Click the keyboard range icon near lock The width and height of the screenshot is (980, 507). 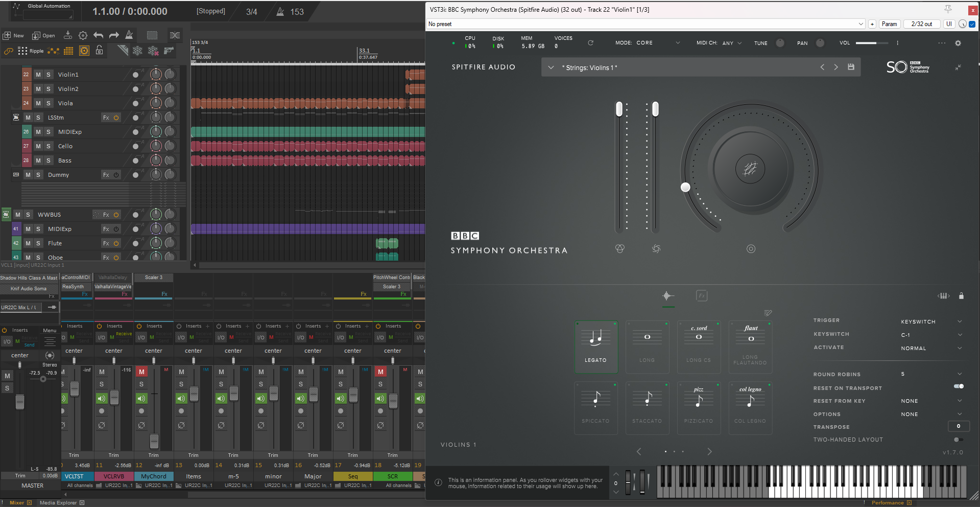point(944,296)
